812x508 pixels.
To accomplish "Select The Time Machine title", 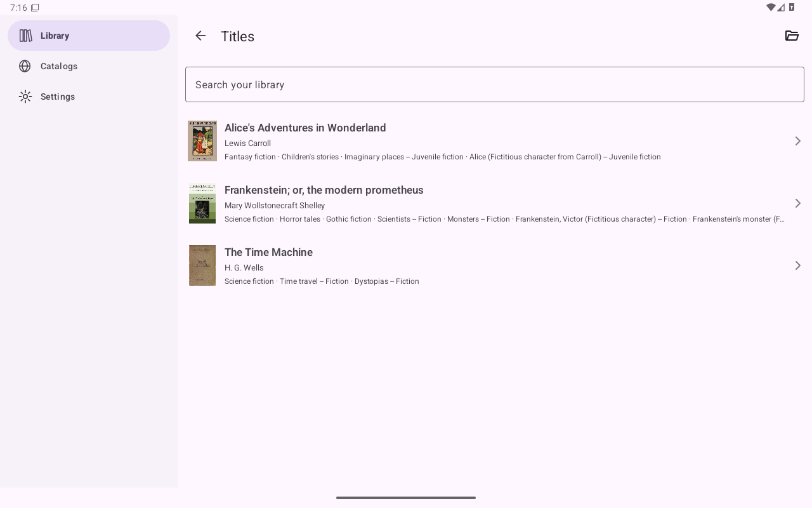I will pyautogui.click(x=268, y=252).
